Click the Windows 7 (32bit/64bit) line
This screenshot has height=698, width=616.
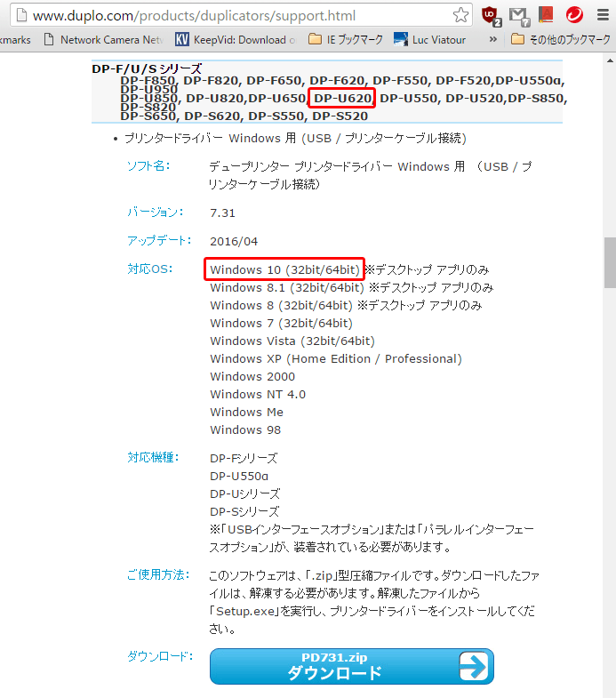click(281, 323)
